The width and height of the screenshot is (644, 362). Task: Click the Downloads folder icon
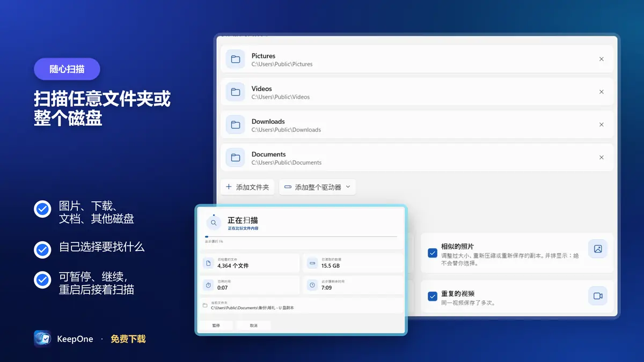[x=235, y=125]
